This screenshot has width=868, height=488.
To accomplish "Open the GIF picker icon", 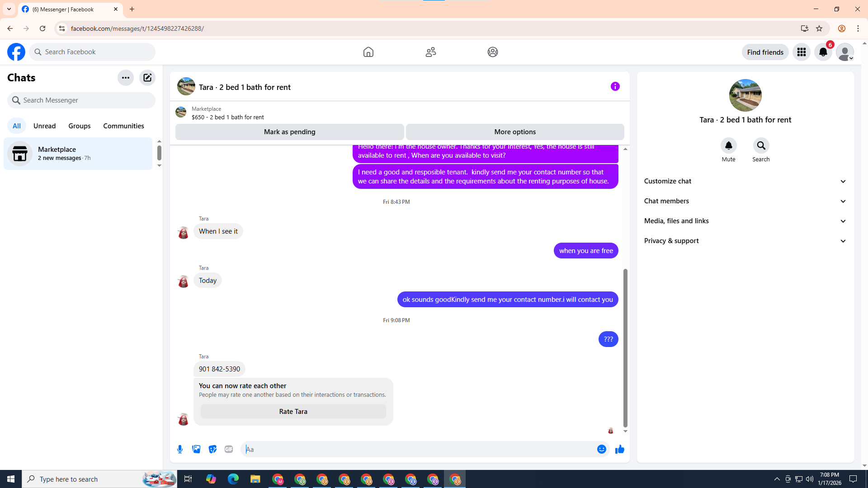I will (x=229, y=449).
